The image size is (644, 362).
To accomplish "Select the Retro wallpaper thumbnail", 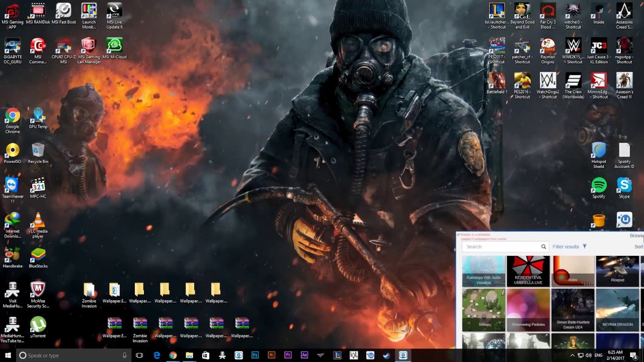I will 573,271.
